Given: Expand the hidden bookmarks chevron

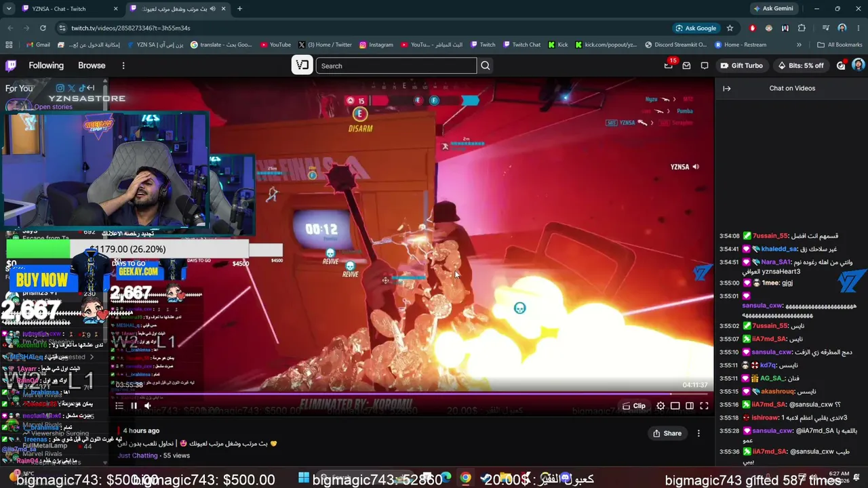Looking at the screenshot, I should click(799, 45).
